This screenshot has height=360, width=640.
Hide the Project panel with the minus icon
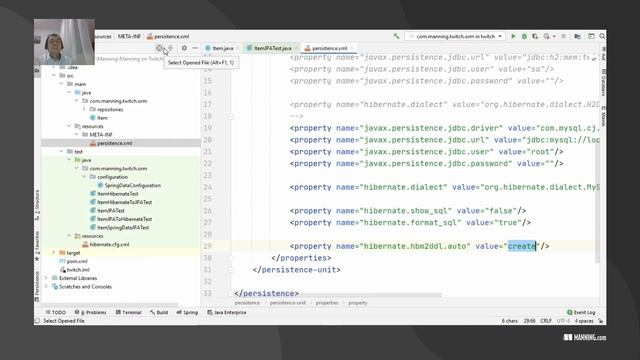(195, 48)
